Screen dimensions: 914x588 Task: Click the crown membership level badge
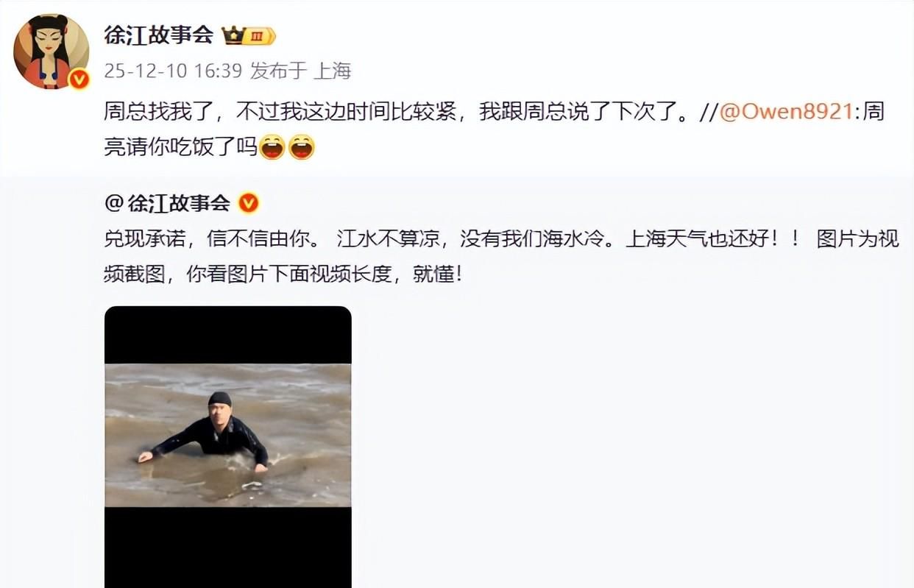click(x=248, y=35)
